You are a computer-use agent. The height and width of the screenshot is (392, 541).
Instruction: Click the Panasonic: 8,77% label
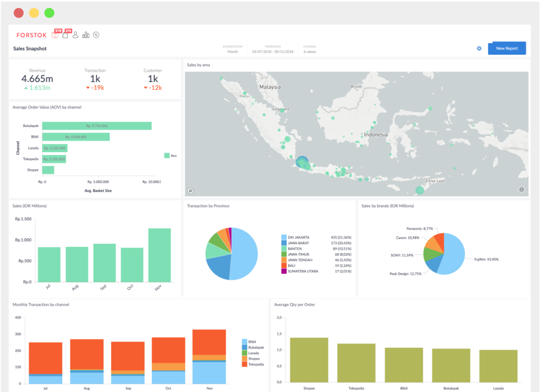tap(420, 229)
